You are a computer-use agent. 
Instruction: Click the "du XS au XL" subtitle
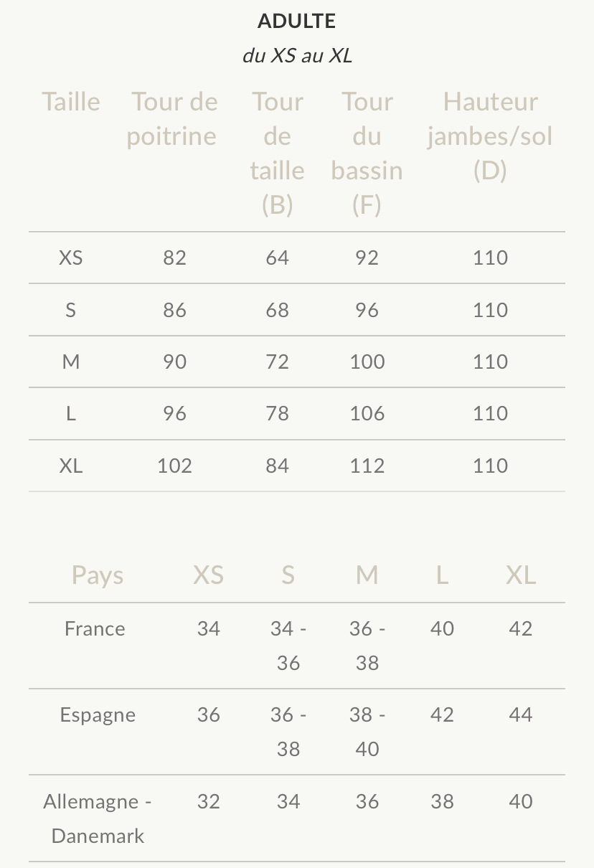[x=297, y=56]
